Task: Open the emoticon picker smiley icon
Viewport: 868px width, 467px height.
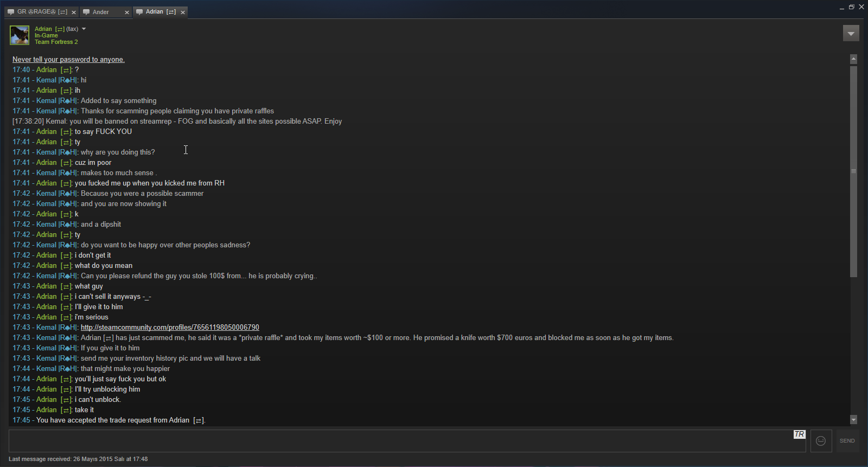Action: pos(821,441)
